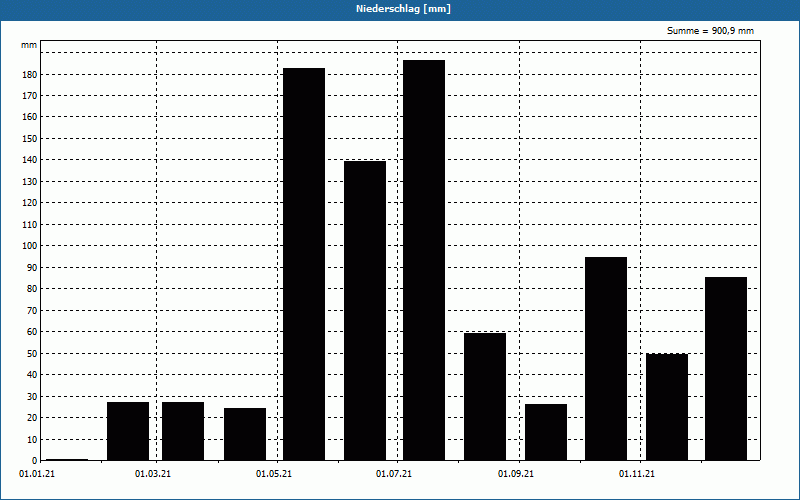The image size is (800, 500).
Task: Click the x-axis date label '01.05.21'
Action: click(274, 474)
